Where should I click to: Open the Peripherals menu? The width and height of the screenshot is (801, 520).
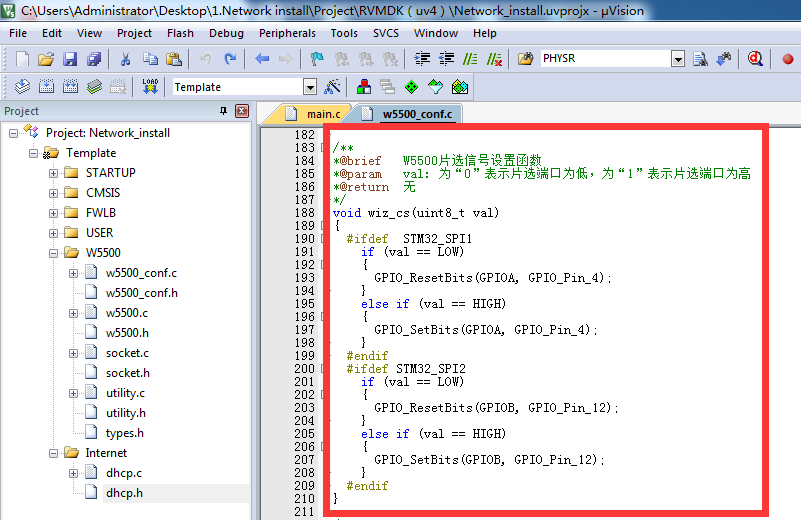point(287,33)
